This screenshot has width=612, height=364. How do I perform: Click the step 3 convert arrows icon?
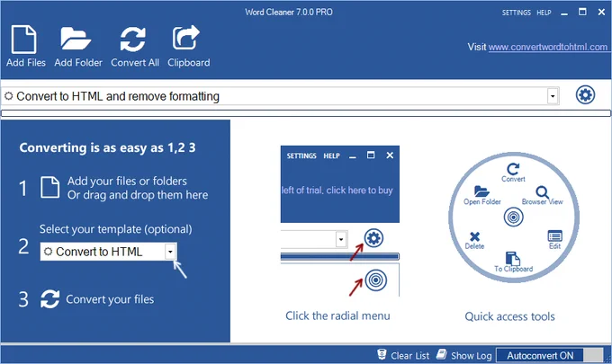(50, 299)
